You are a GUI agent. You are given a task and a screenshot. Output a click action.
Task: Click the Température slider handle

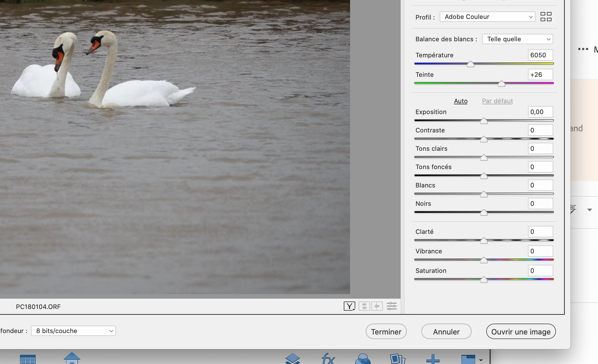(x=470, y=64)
